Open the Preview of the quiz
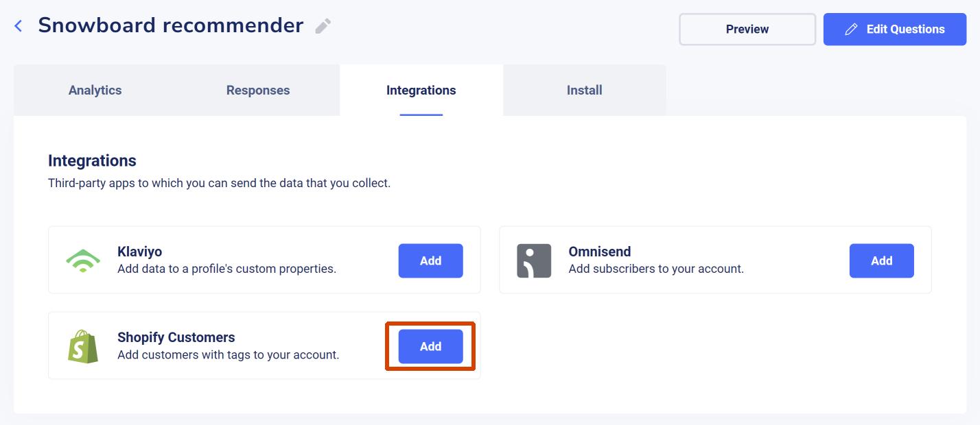This screenshot has height=425, width=980. coord(747,29)
